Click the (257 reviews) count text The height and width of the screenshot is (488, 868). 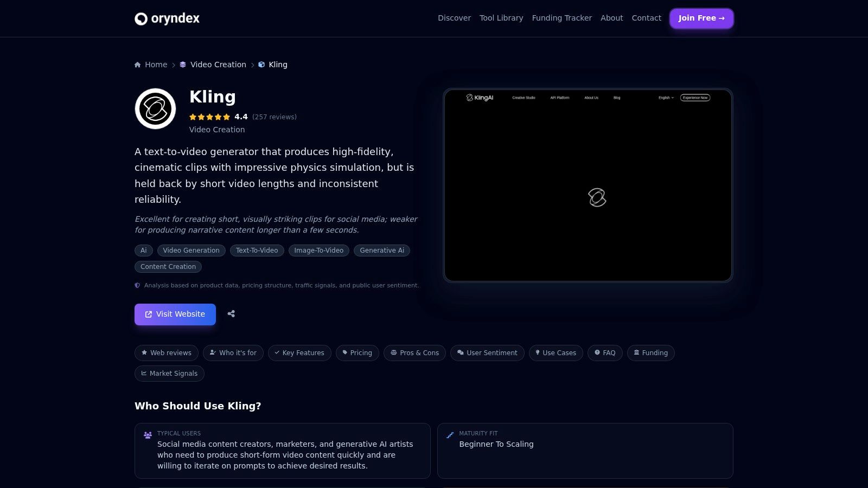click(x=275, y=117)
